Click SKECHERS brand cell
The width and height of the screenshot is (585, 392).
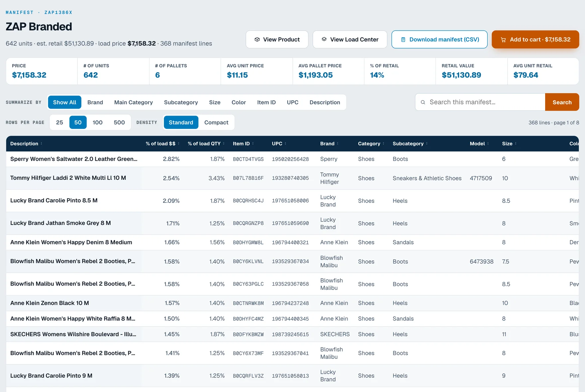tap(335, 334)
